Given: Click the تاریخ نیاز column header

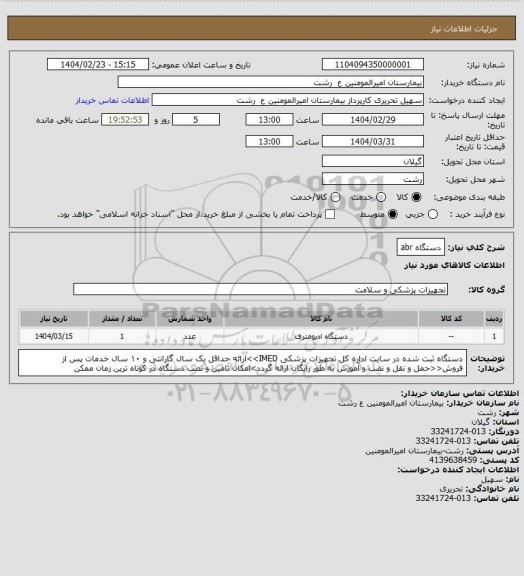Looking at the screenshot, I should pyautogui.click(x=54, y=318).
